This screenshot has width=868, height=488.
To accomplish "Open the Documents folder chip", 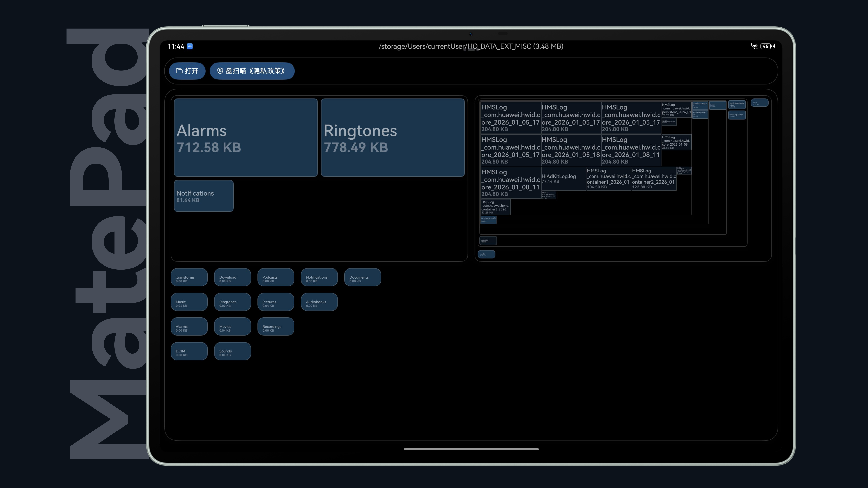I will click(x=363, y=278).
